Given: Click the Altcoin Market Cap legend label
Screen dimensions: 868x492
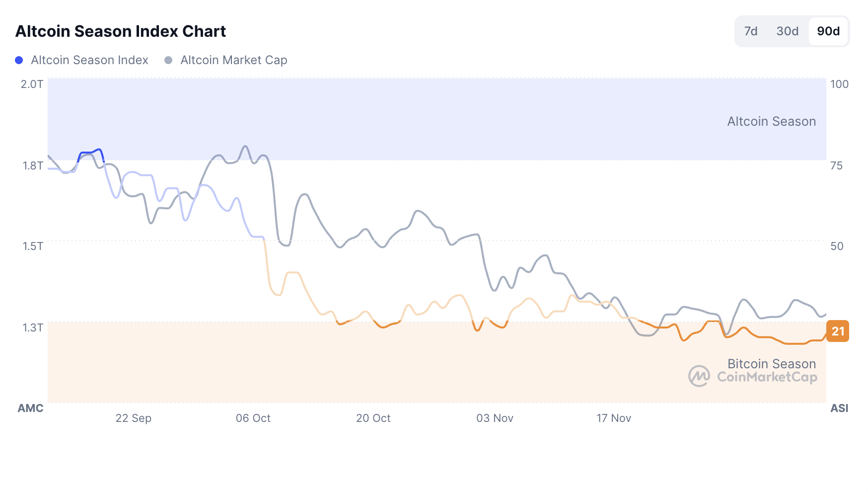Looking at the screenshot, I should (233, 60).
